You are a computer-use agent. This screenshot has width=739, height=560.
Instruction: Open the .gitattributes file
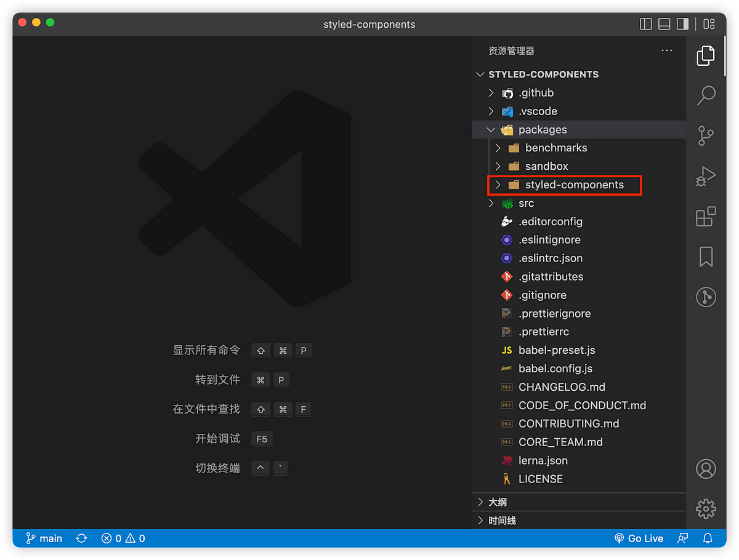[x=579, y=277]
